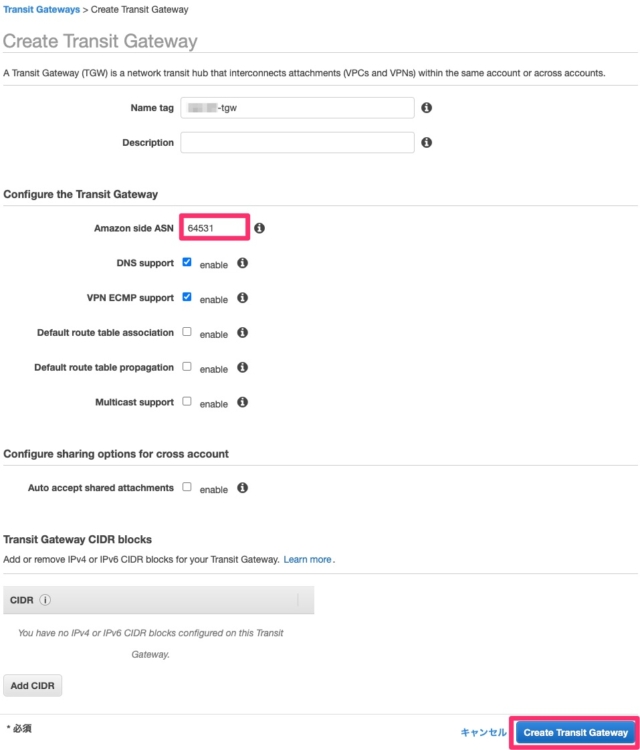
Task: Show info for Amazon side ASN
Action: point(259,228)
